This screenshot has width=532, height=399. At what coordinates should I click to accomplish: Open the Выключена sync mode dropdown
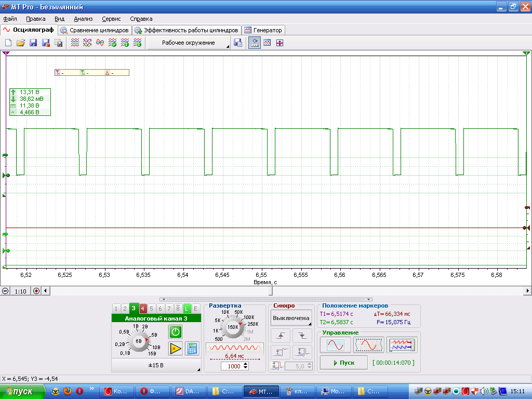pos(291,318)
